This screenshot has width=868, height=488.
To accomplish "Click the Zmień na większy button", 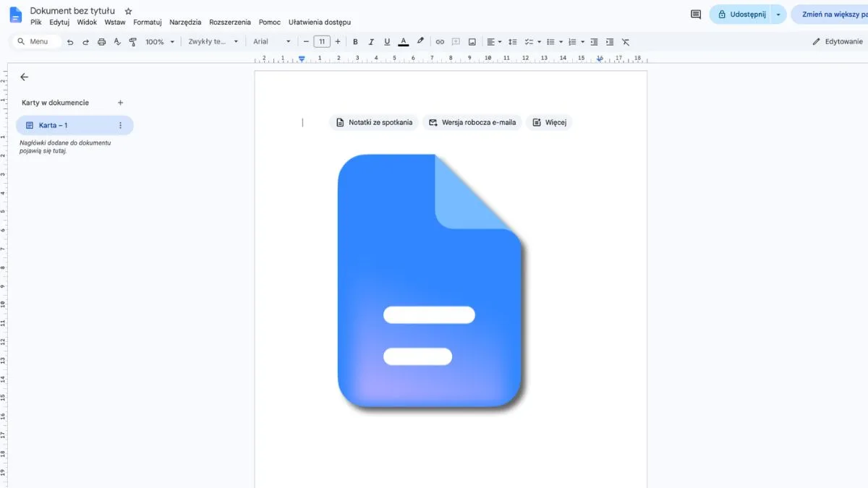I will point(830,14).
